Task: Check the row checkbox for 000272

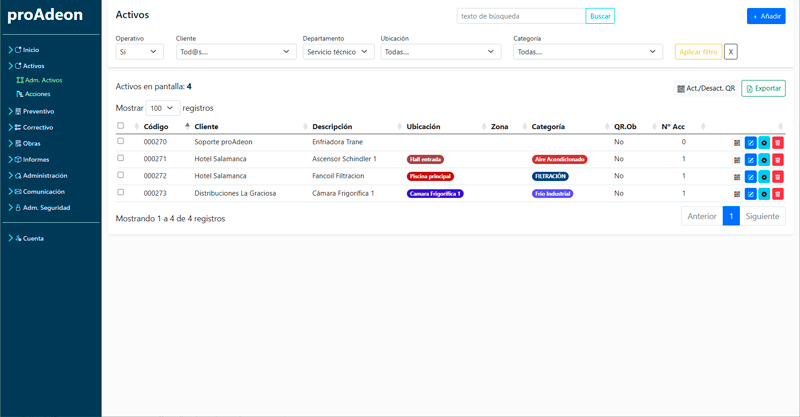Action: point(120,175)
